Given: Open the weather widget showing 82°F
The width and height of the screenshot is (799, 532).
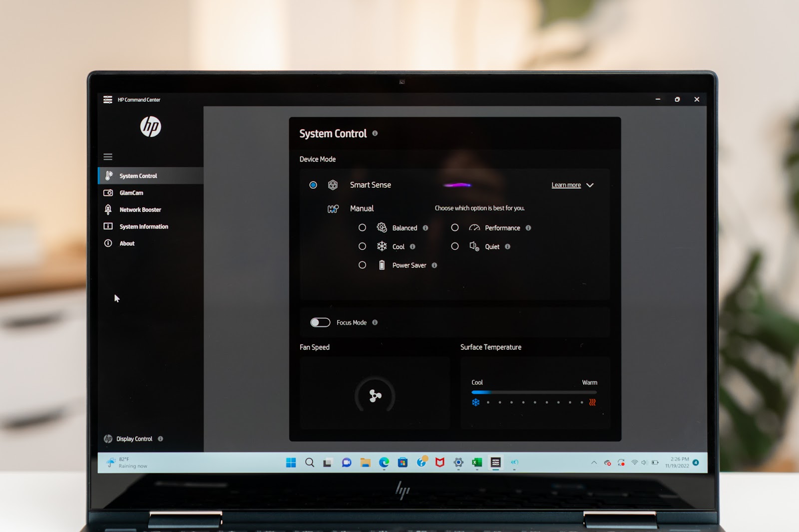Looking at the screenshot, I should (127, 463).
